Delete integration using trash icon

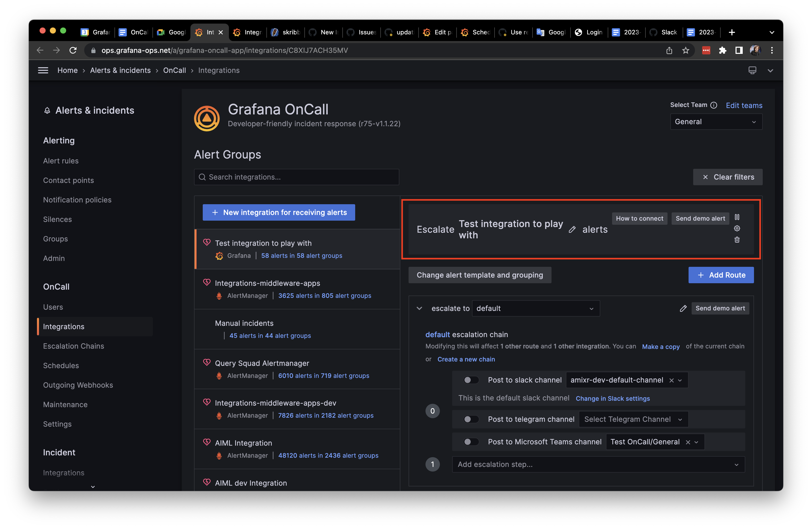[737, 240]
